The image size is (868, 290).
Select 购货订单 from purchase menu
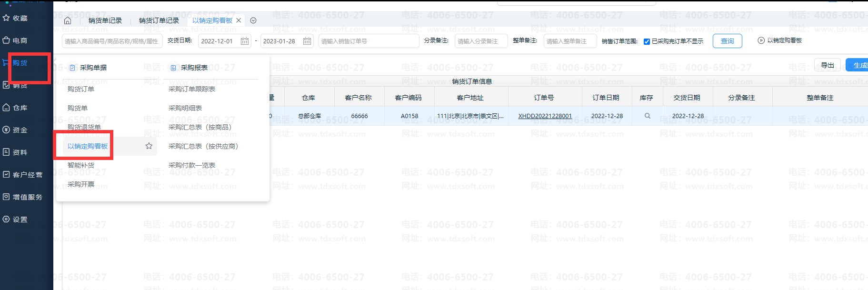tap(81, 89)
